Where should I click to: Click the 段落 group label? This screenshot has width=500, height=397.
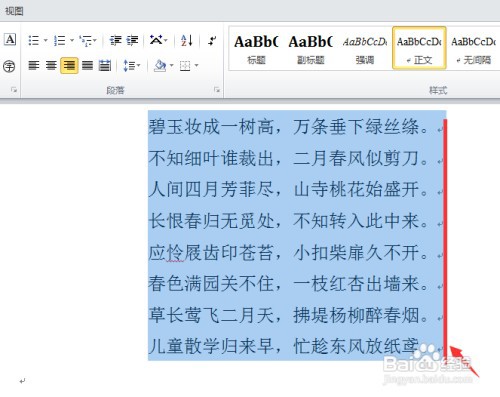[115, 90]
